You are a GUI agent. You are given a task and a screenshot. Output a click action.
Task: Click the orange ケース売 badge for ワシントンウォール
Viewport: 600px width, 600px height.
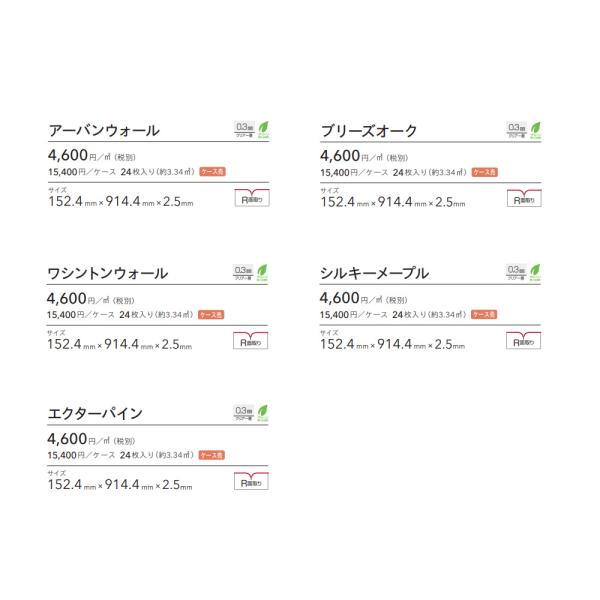[211, 315]
